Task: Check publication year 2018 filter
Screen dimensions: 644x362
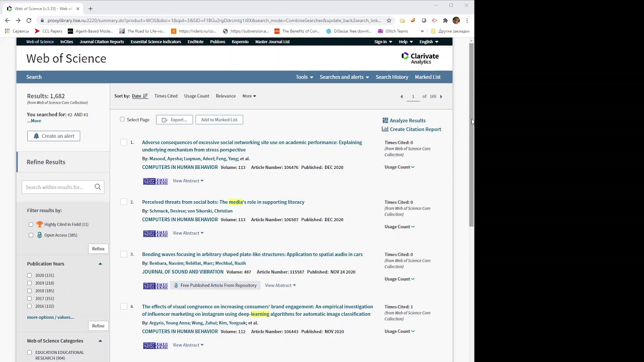Action: 29,291
